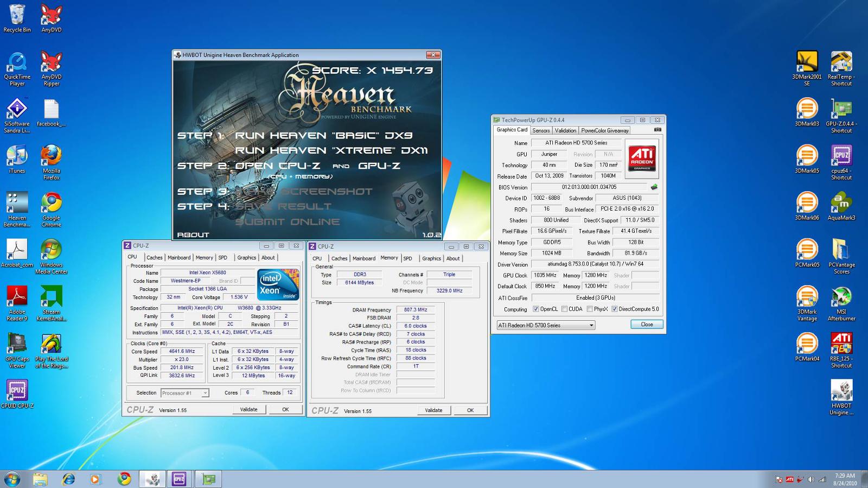Toggle the CUDA checkbox in GPU-Z

[x=564, y=309]
